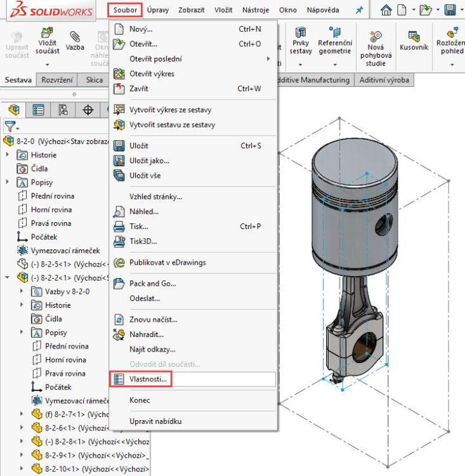Open the Nápověda menu
This screenshot has width=465, height=476.
[323, 10]
